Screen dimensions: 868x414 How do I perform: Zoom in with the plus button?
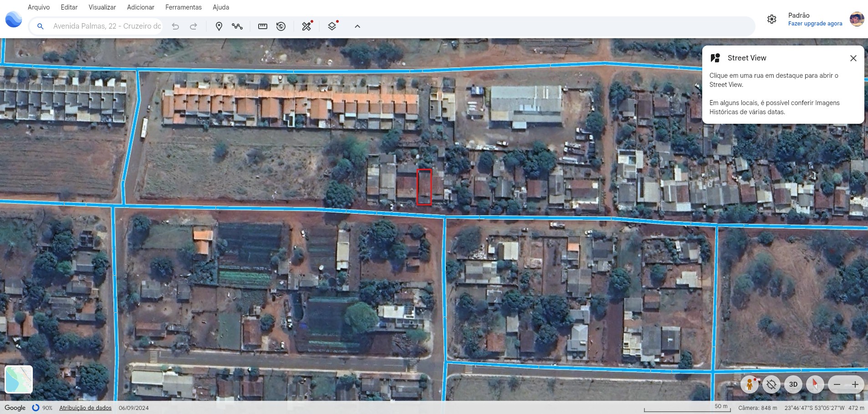click(x=855, y=384)
